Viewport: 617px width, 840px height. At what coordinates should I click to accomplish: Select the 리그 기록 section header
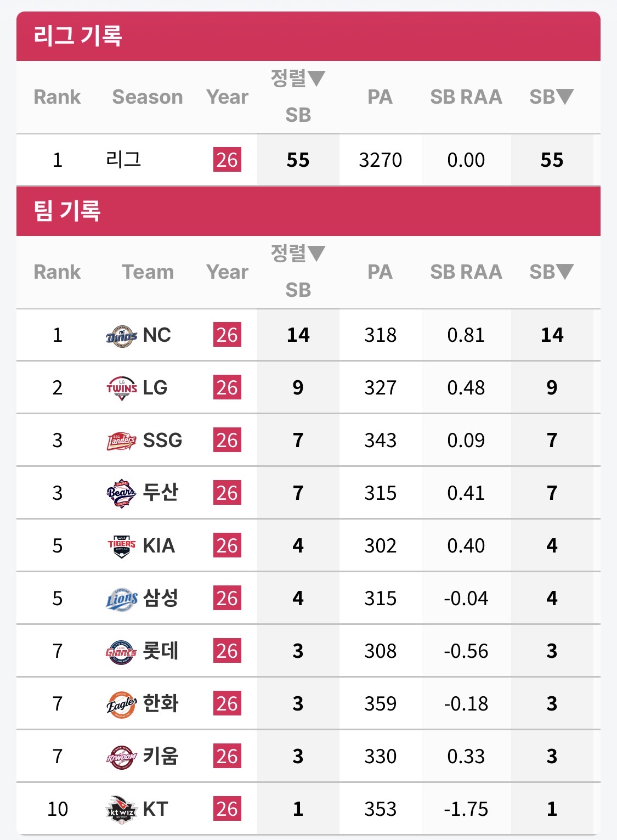coord(78,36)
